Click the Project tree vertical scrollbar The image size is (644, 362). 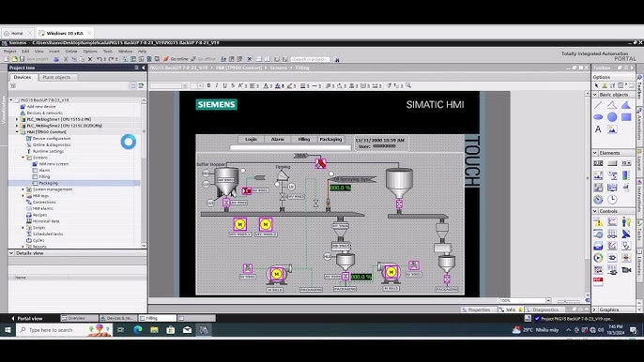coord(144,173)
